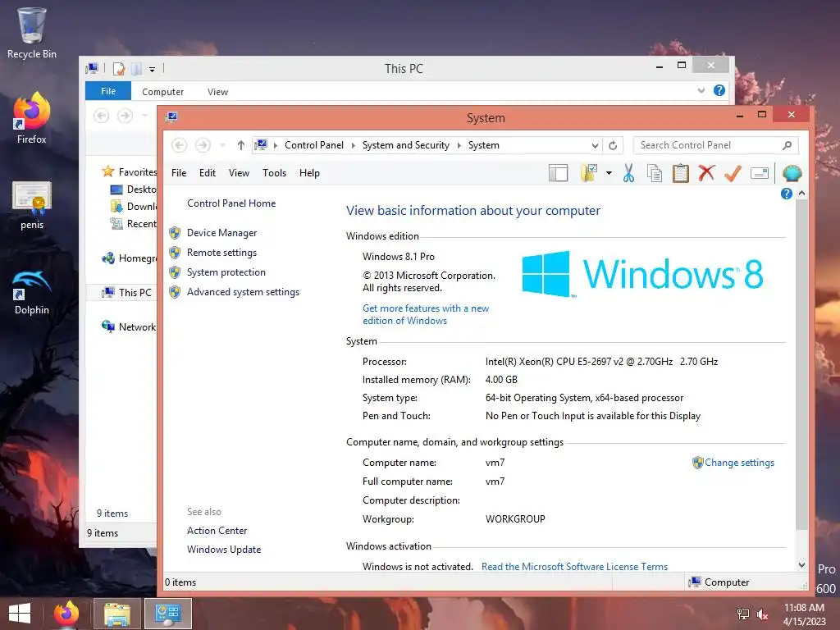The image size is (840, 630).
Task: Click the Paste clipboard icon in System toolbar
Action: point(680,173)
